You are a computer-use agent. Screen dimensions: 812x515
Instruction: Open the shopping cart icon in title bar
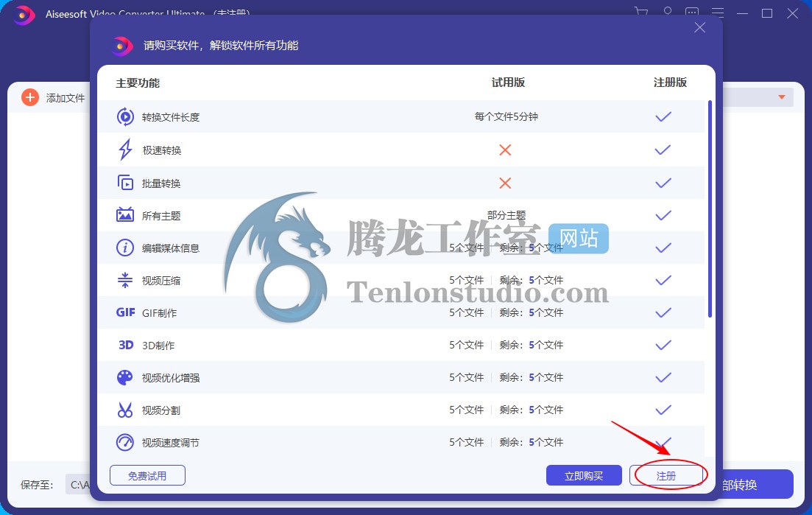[641, 13]
